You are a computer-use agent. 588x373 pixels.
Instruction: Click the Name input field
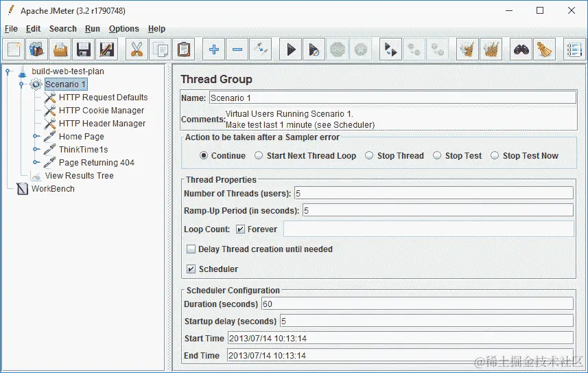click(392, 98)
